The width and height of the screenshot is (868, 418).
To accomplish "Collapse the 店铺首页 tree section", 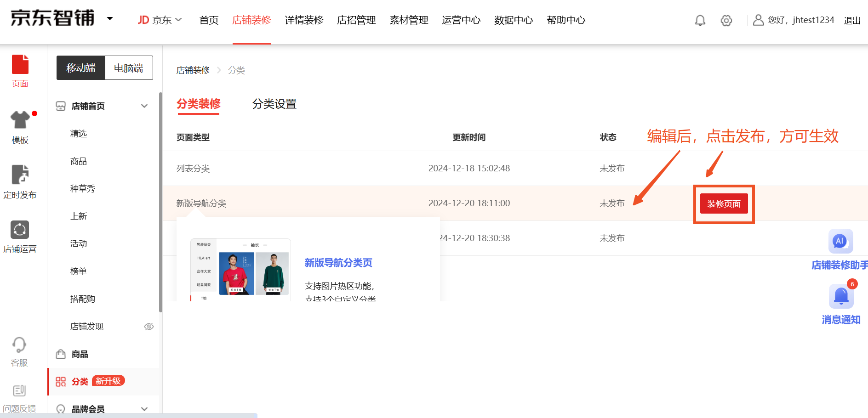I will [144, 106].
